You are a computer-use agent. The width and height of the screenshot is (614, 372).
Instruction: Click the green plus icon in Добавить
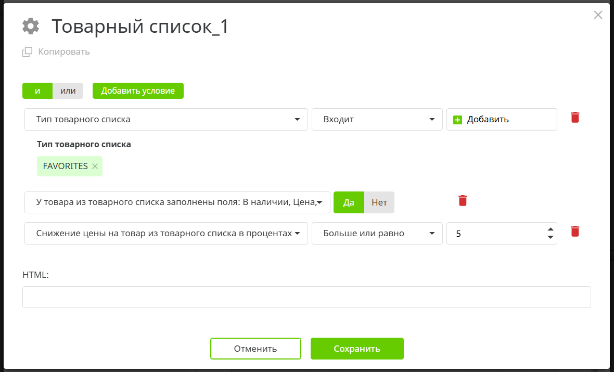(457, 119)
